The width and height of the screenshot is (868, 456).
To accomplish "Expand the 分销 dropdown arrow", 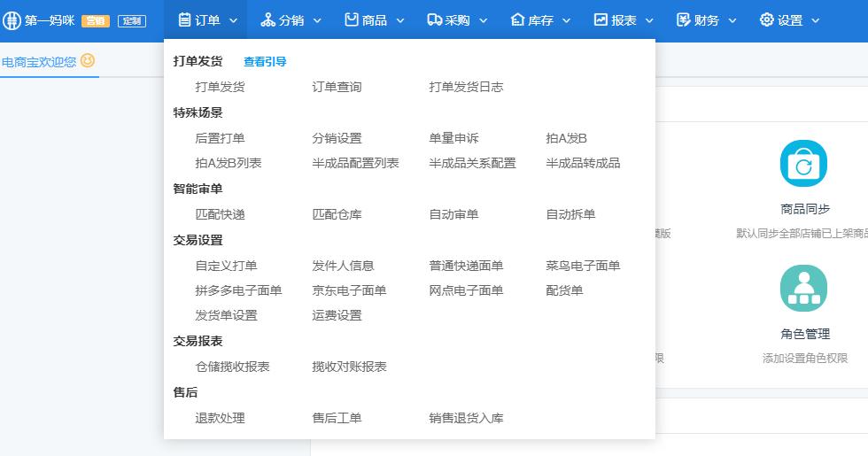I will (317, 20).
